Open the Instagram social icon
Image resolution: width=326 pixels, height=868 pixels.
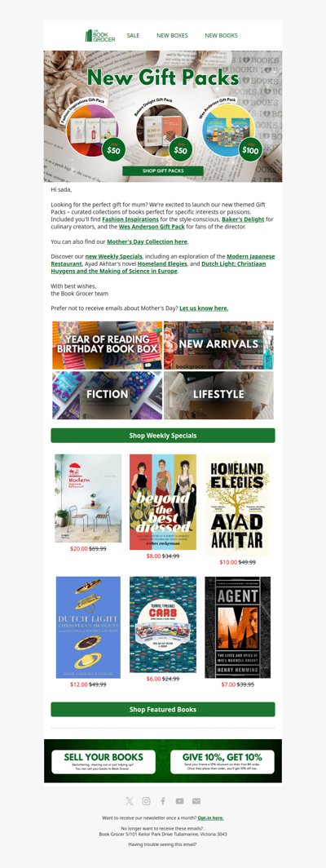[146, 801]
